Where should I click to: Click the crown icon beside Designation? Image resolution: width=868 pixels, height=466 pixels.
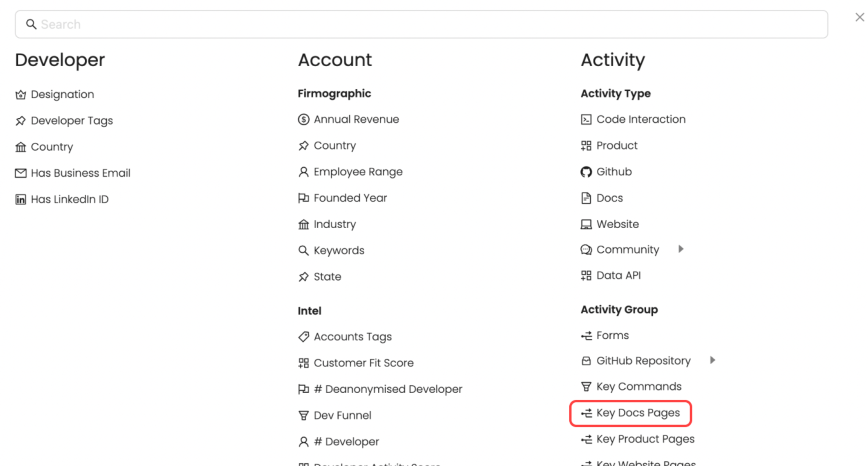tap(20, 95)
